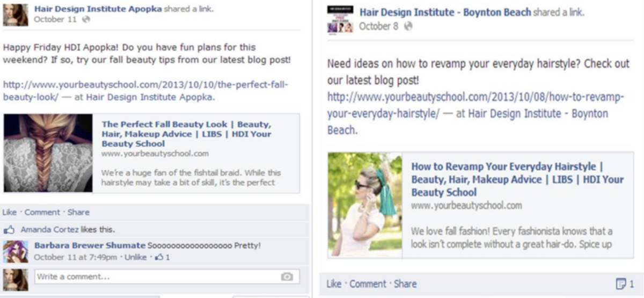
Task: Click the fishtail braid description text
Action: 191,178
